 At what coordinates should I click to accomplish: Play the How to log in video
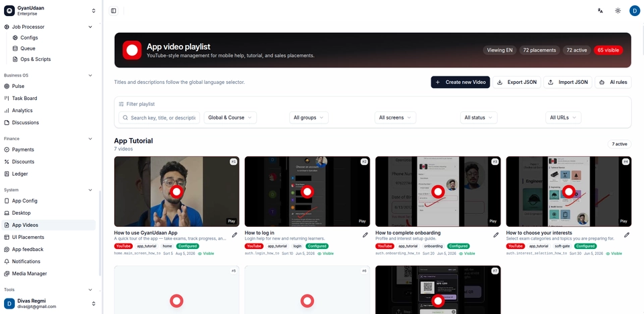(307, 191)
